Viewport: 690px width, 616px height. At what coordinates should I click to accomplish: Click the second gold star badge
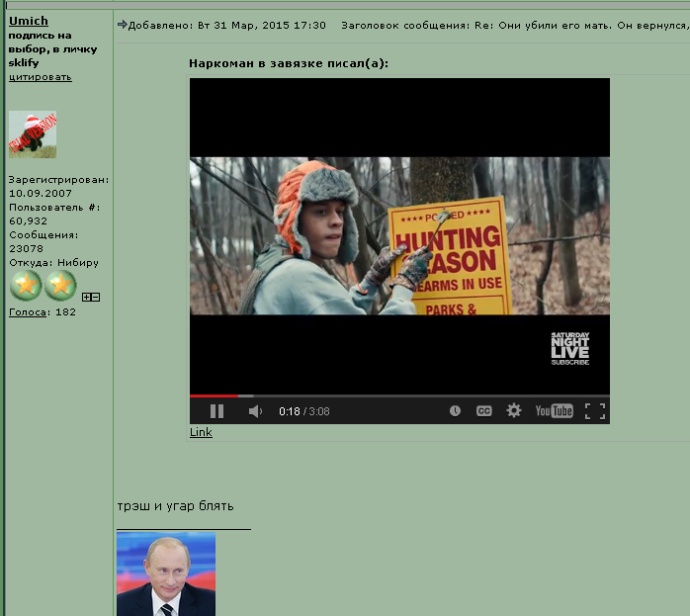tap(60, 285)
